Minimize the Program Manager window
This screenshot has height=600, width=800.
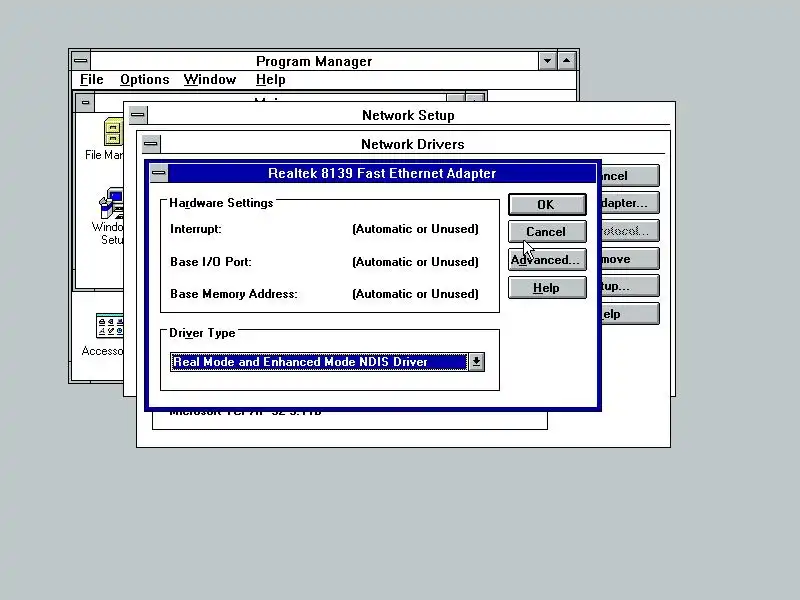click(547, 61)
